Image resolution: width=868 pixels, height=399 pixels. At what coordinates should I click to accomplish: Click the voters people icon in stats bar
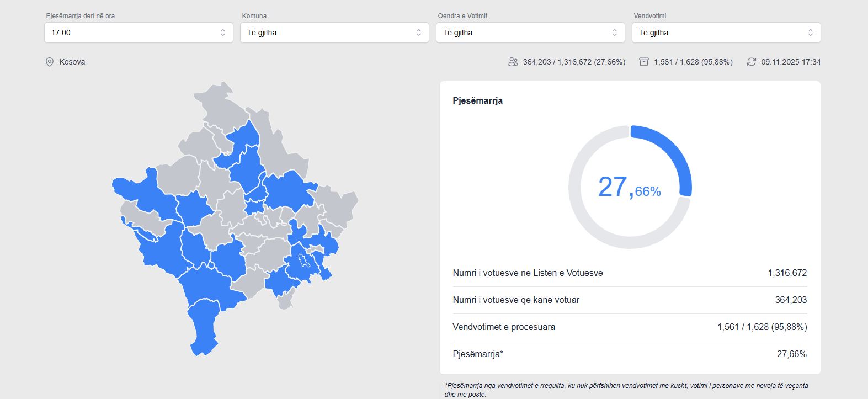(x=513, y=62)
